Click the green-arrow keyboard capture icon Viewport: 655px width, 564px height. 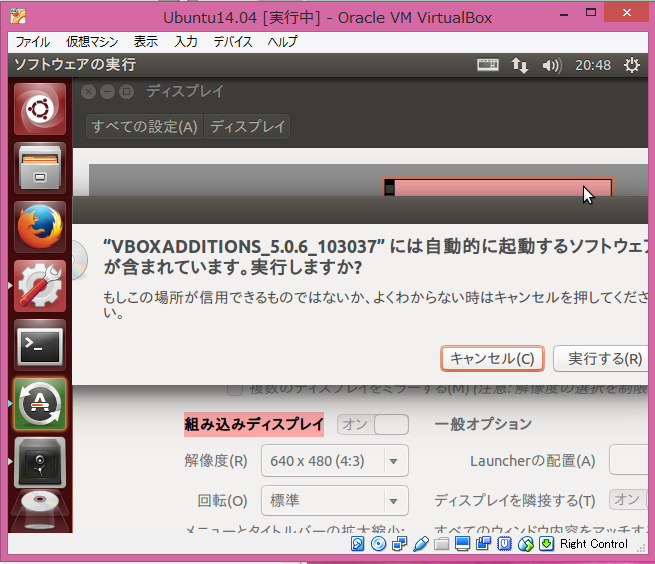[x=546, y=544]
